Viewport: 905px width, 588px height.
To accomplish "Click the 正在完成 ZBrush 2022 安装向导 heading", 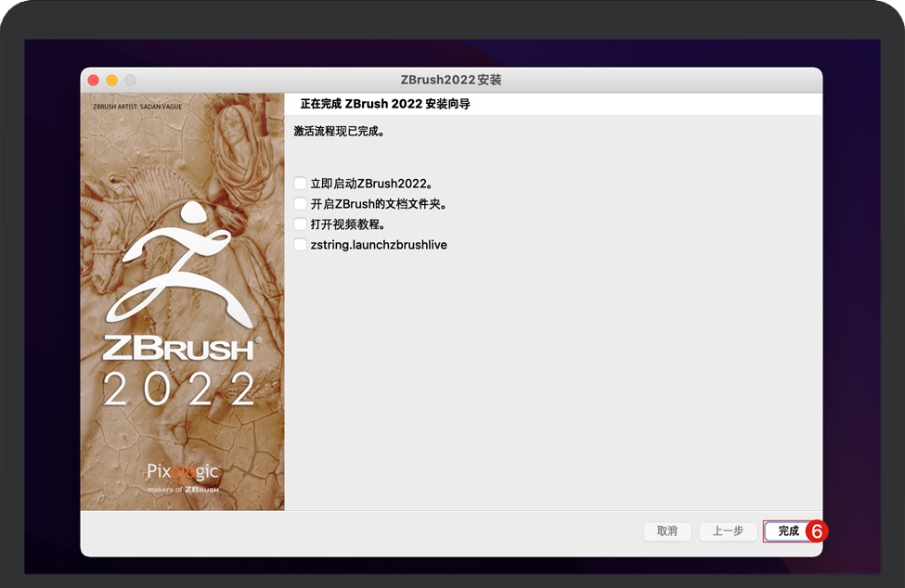I will (x=385, y=105).
